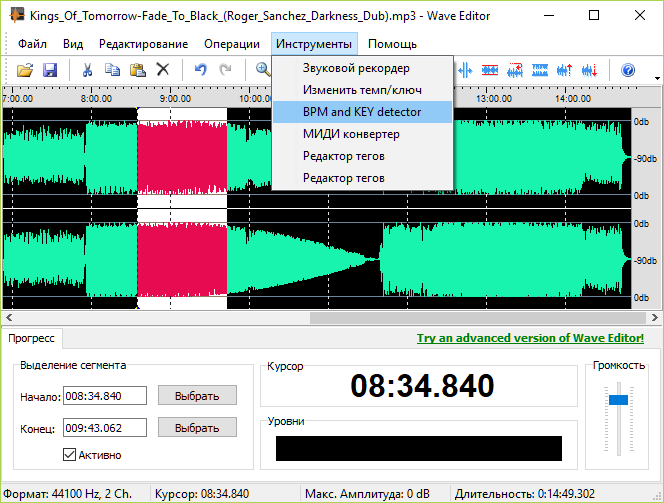
Task: Copy the selection using the copy icon
Action: coord(112,70)
